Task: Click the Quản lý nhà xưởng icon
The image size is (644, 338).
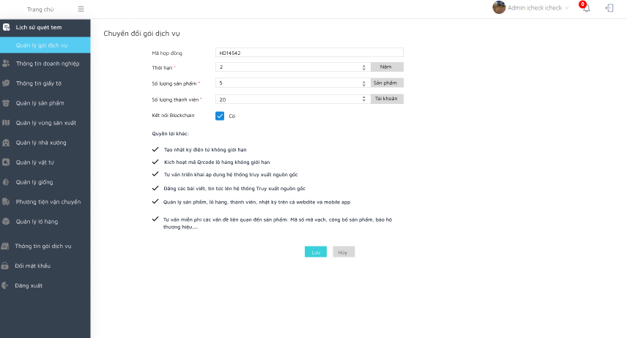Action: click(x=6, y=143)
